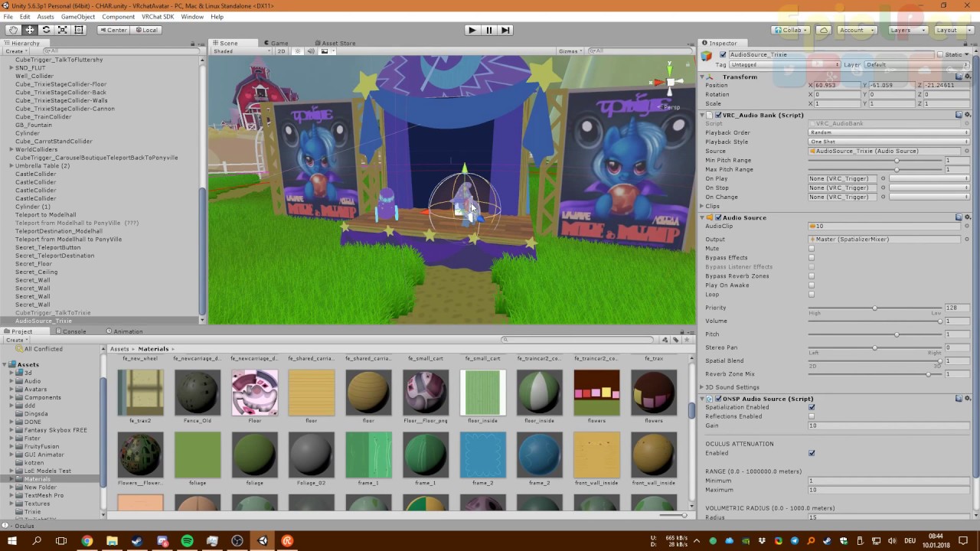The image size is (980, 551).
Task: Switch to the Asset Store tab
Action: point(335,43)
